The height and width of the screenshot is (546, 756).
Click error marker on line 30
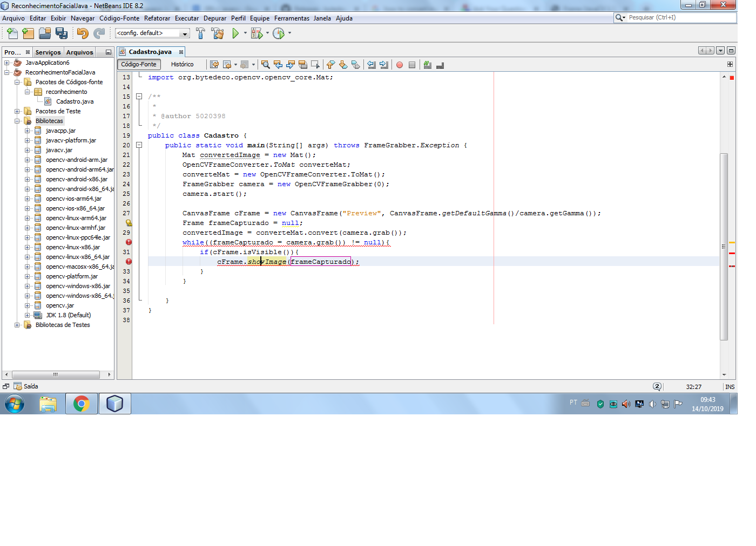(129, 242)
